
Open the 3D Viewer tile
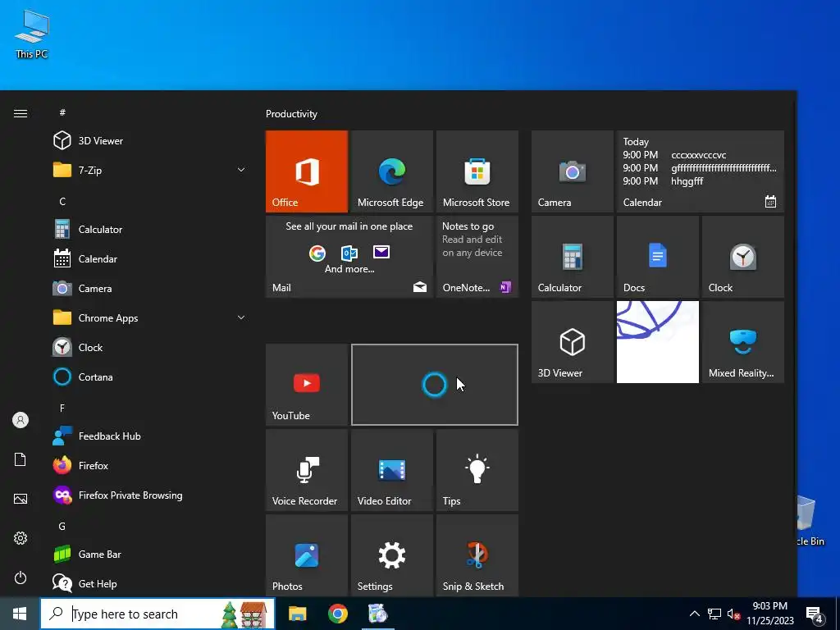(x=572, y=342)
